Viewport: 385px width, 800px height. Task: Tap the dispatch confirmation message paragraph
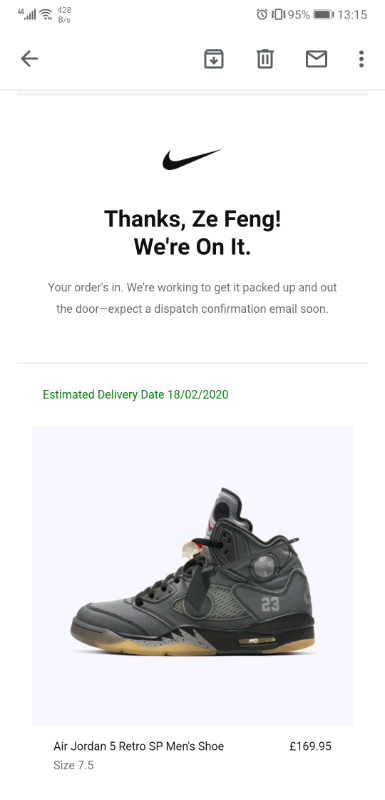point(192,298)
